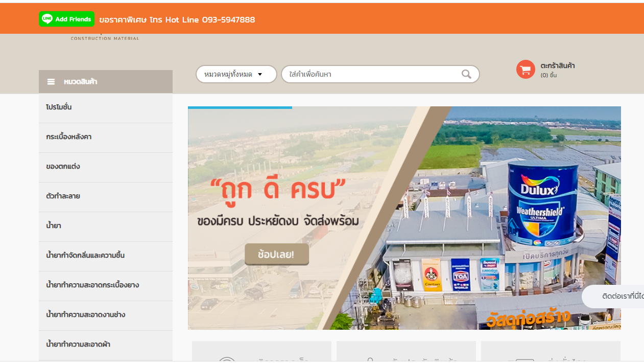Image resolution: width=644 pixels, height=363 pixels.
Task: Click the banner slide progress bar
Action: (240, 107)
